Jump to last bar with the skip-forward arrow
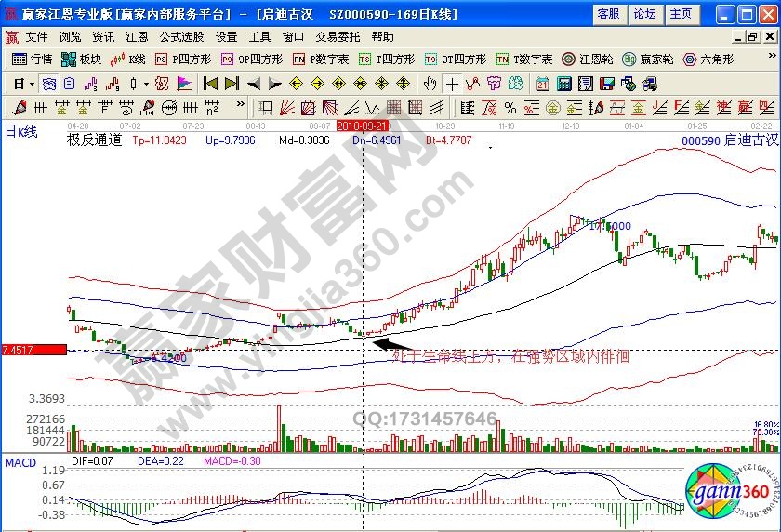This screenshot has height=532, width=781. [x=232, y=84]
